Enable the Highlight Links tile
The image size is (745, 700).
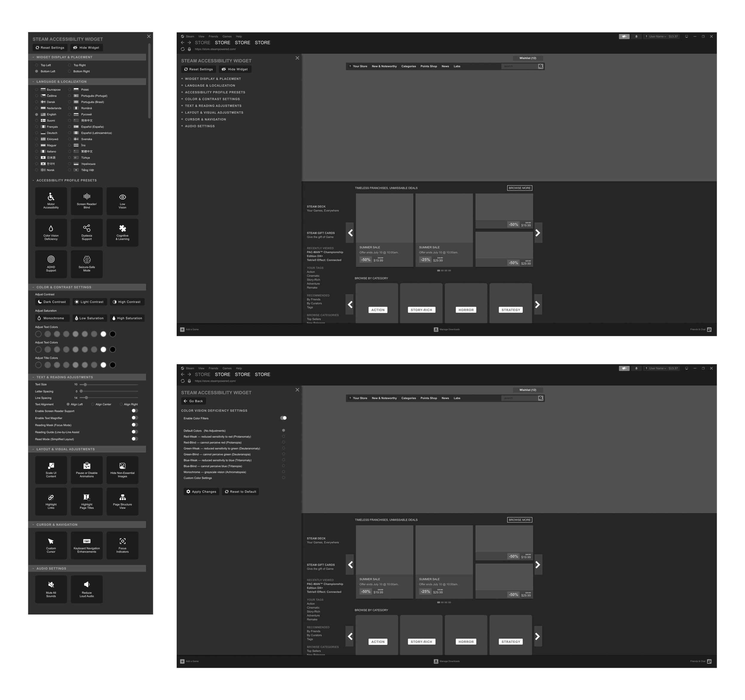pyautogui.click(x=51, y=502)
